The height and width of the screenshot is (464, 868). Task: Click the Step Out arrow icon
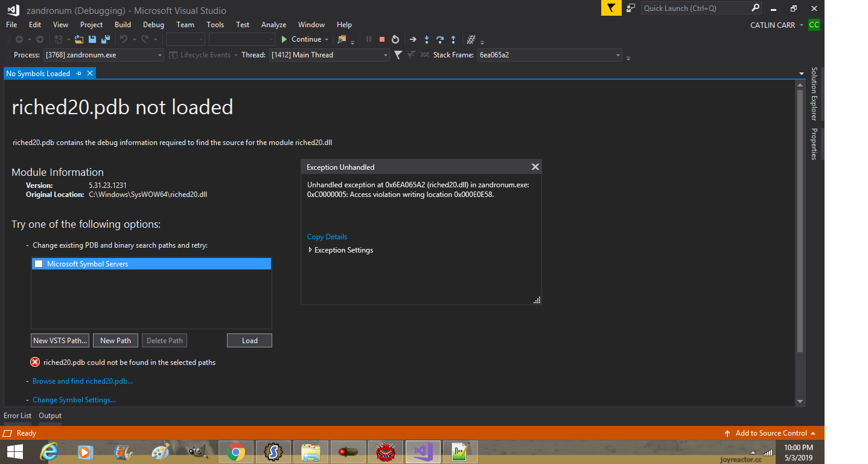[x=453, y=39]
